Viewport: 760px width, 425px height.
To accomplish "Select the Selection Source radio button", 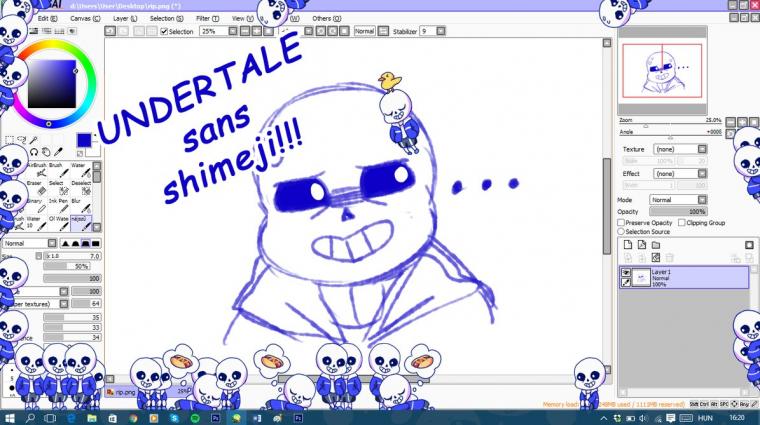I will click(x=621, y=232).
